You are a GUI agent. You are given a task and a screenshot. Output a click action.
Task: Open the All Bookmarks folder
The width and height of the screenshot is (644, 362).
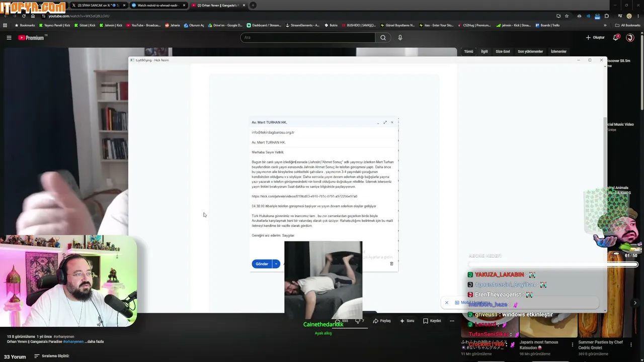click(x=628, y=25)
